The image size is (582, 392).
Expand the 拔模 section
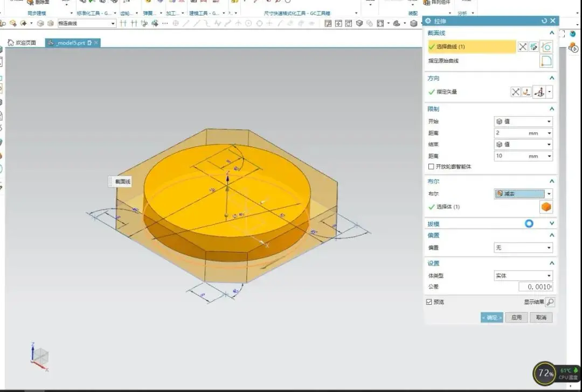click(552, 223)
